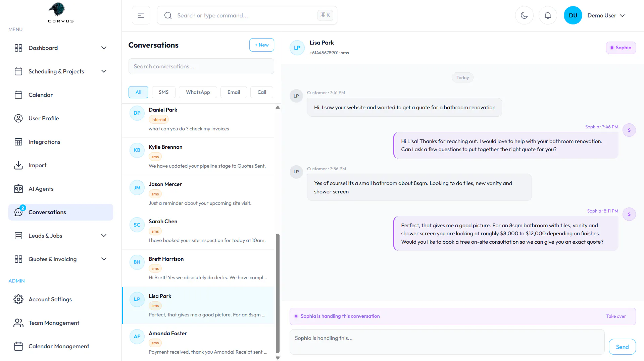Viewport: 644px width, 361px height.
Task: Click the phone number +61445678901
Action: 324,53
